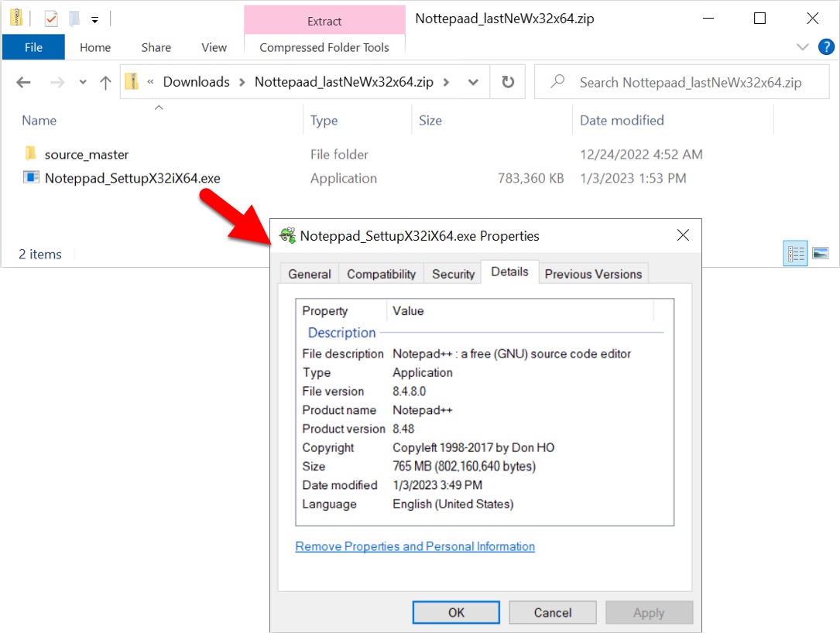The height and width of the screenshot is (633, 840).
Task: Sort by the Size column header
Action: coord(430,120)
